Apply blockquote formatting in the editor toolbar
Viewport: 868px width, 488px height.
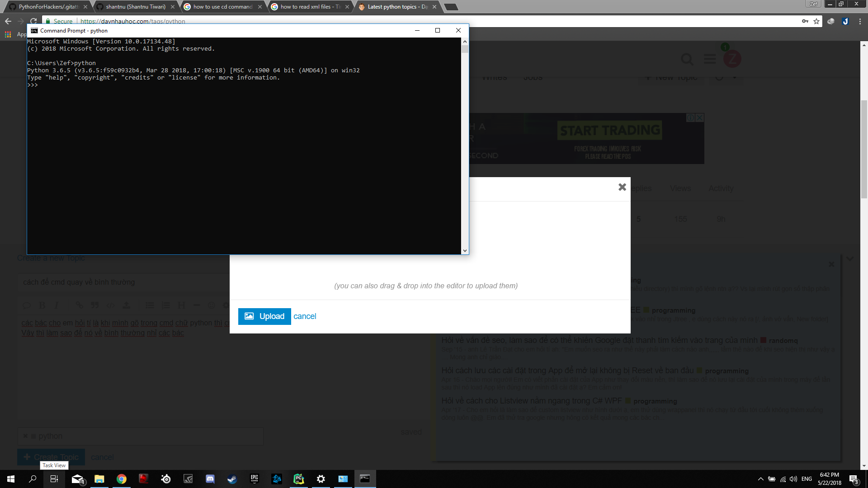95,305
